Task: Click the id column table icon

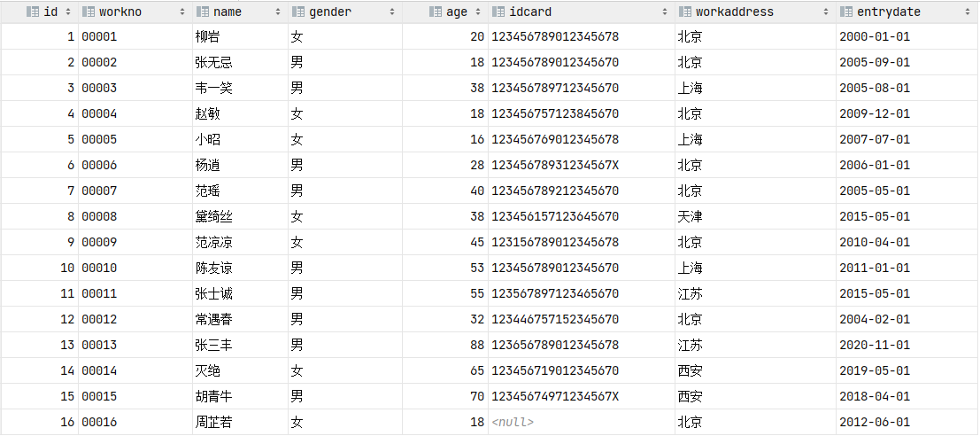Action: (33, 12)
